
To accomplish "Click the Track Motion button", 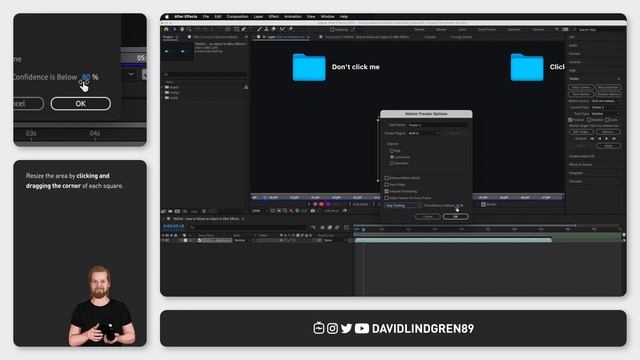I will pos(581,94).
